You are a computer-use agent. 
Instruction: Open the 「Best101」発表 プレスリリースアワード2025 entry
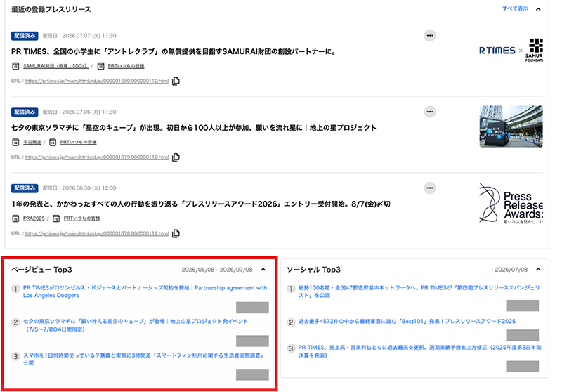(407, 322)
